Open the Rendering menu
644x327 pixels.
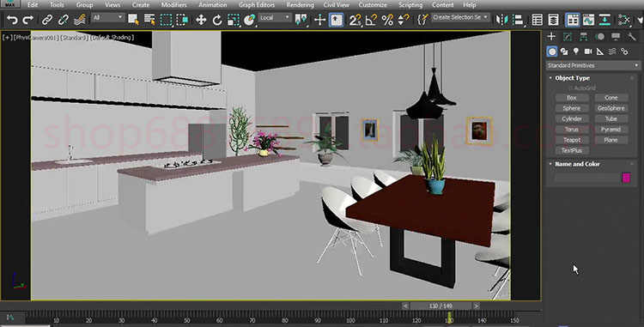tap(300, 5)
